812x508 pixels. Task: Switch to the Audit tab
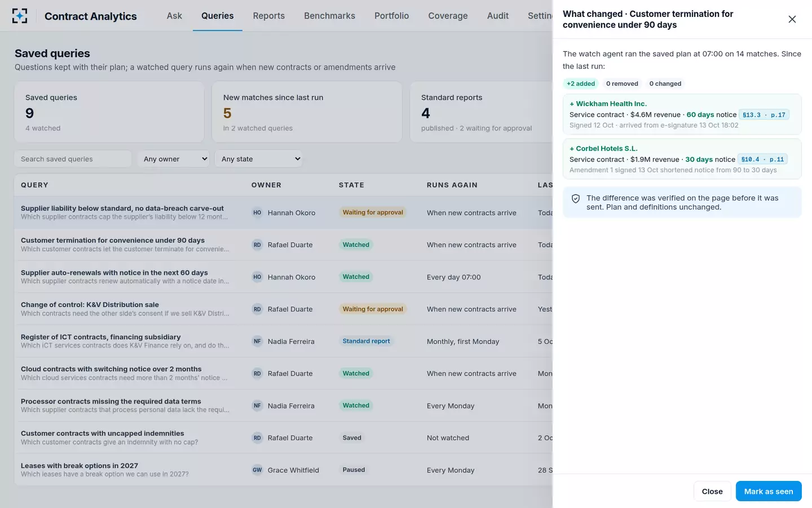point(498,16)
